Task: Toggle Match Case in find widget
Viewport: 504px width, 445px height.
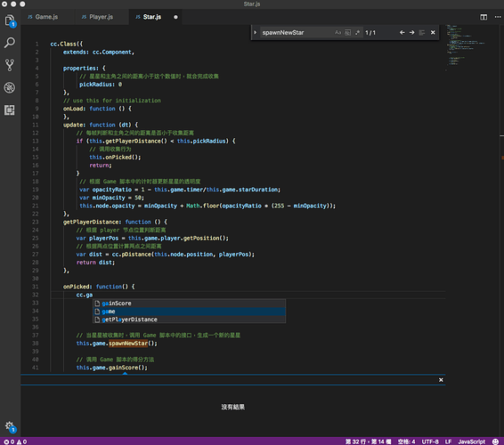Action: pyautogui.click(x=337, y=32)
